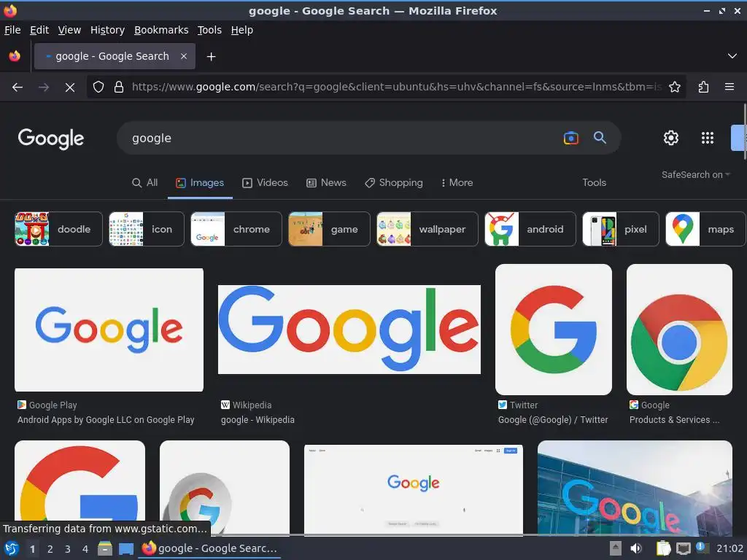
Task: Open a new tab with plus button
Action: point(211,57)
